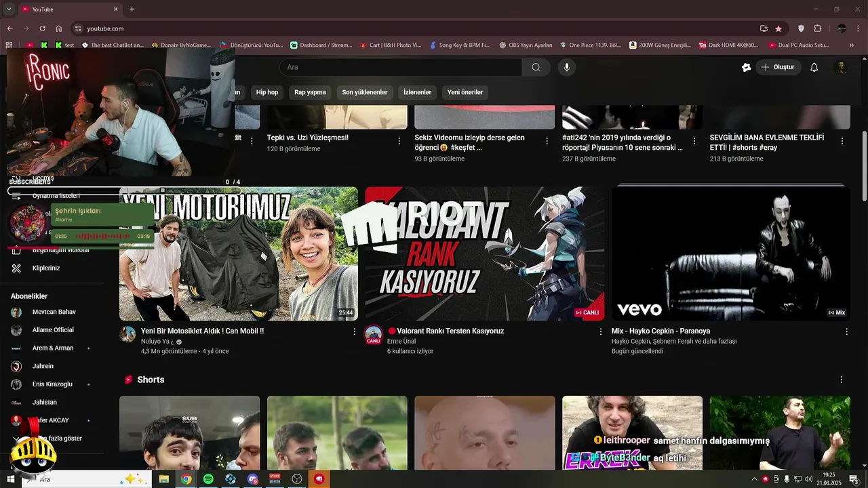Open Windows Start menu
868x488 pixels.
click(11, 479)
